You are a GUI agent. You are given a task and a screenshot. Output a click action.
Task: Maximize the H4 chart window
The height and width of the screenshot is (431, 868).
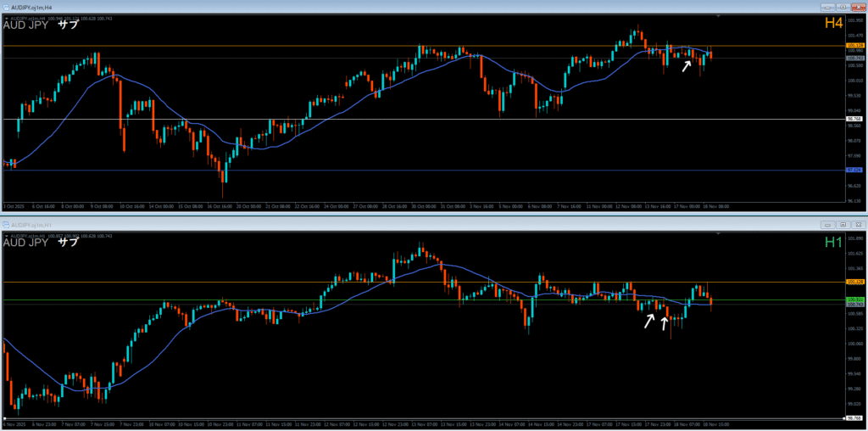(843, 7)
